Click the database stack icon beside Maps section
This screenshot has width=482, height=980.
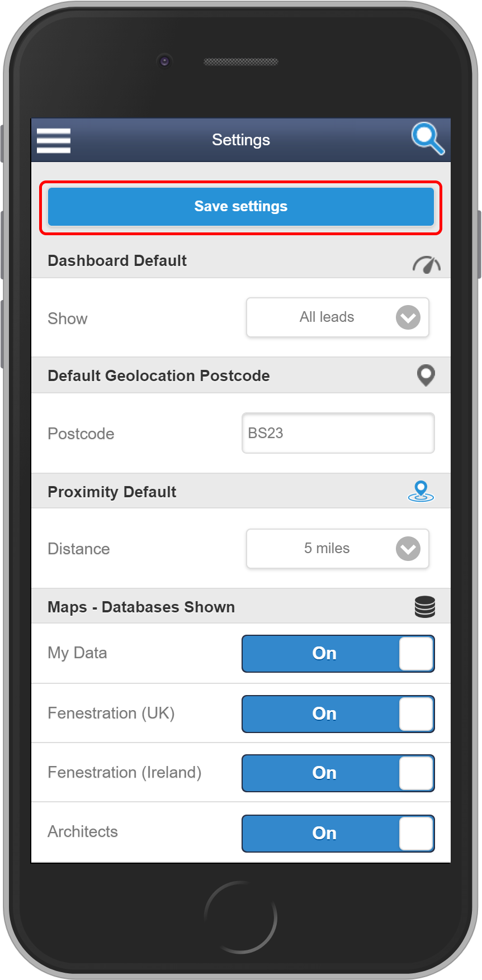(424, 606)
